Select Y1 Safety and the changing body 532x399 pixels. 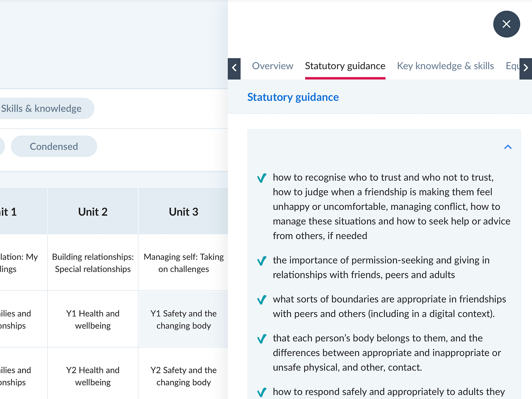click(184, 320)
